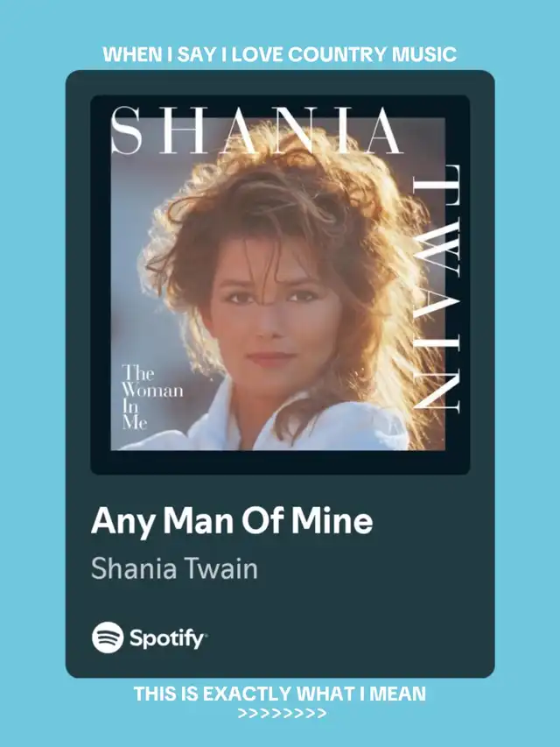The height and width of the screenshot is (747, 560).
Task: Click the word COUNTRY in the top caption
Action: point(338,53)
